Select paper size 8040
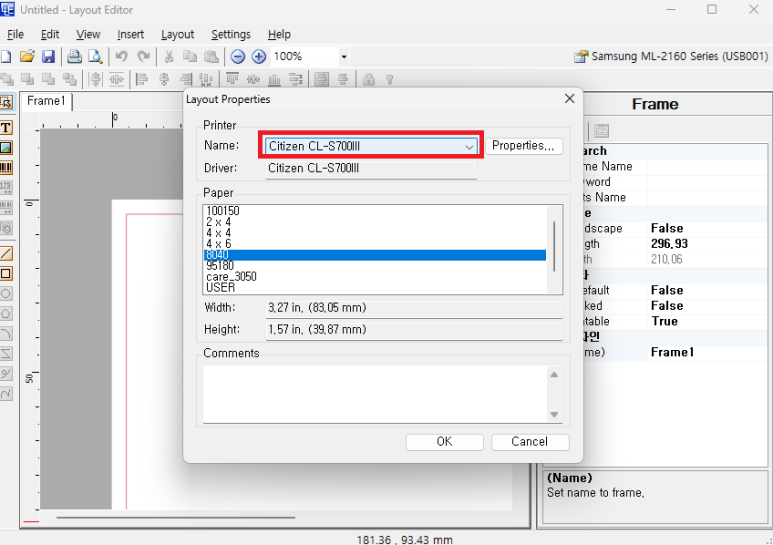Image resolution: width=773 pixels, height=545 pixels. [375, 255]
